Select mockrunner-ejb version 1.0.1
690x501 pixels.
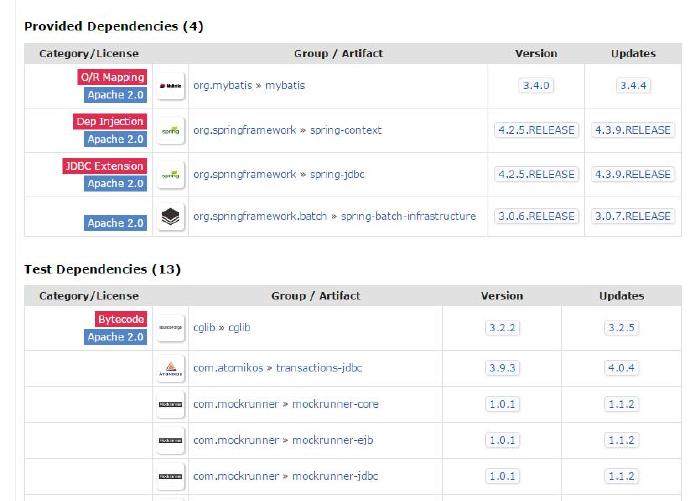pos(502,440)
